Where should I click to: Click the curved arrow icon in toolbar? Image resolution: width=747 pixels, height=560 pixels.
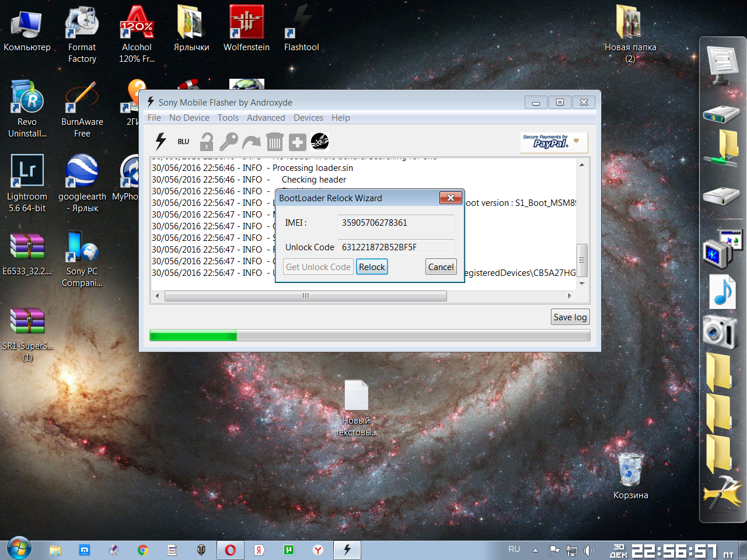click(x=252, y=142)
